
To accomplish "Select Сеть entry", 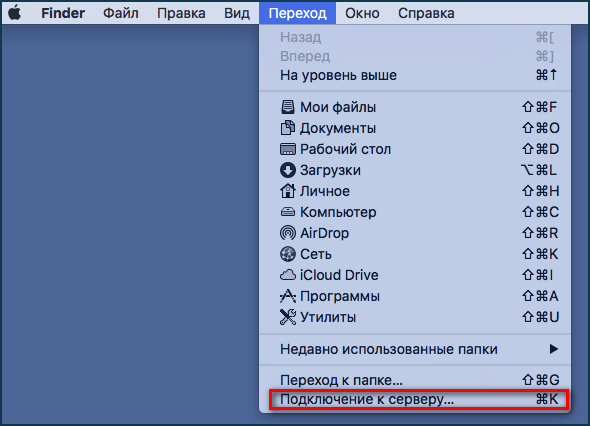I will [415, 254].
